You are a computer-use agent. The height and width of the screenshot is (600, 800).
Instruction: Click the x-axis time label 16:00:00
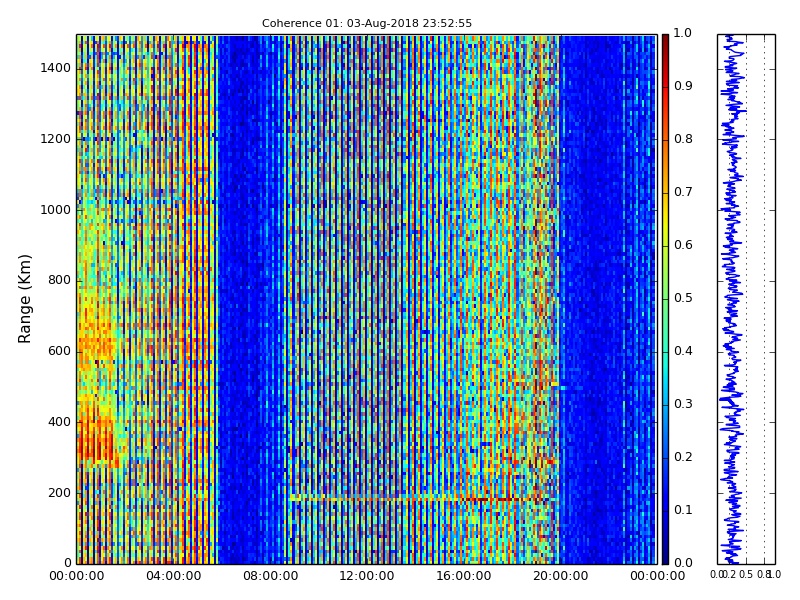pos(464,576)
